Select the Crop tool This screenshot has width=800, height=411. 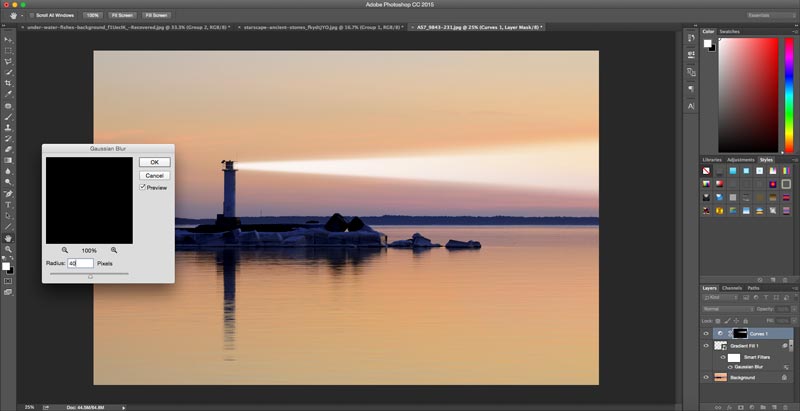click(8, 83)
